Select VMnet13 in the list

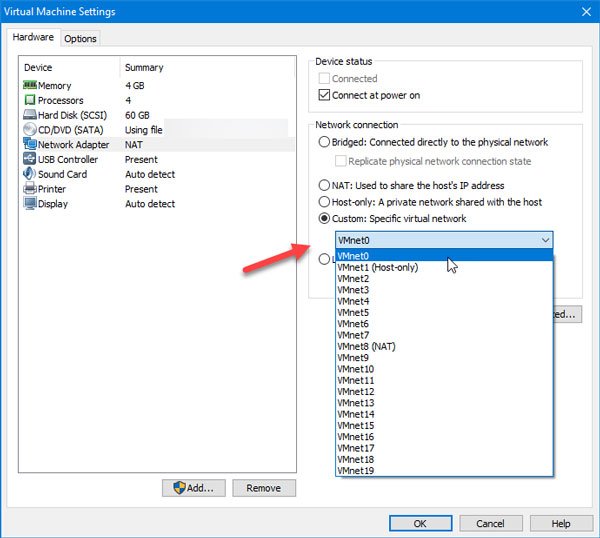pyautogui.click(x=444, y=403)
